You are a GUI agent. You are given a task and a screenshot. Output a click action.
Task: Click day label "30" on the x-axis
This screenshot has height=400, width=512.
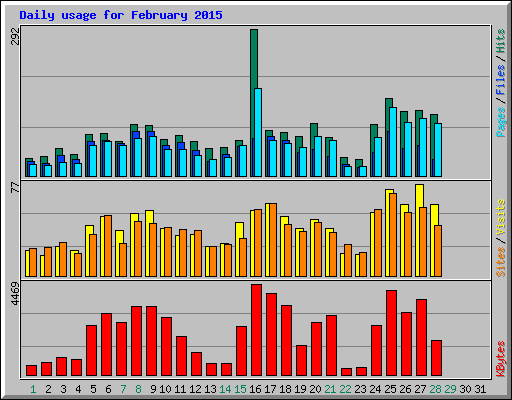(x=465, y=389)
